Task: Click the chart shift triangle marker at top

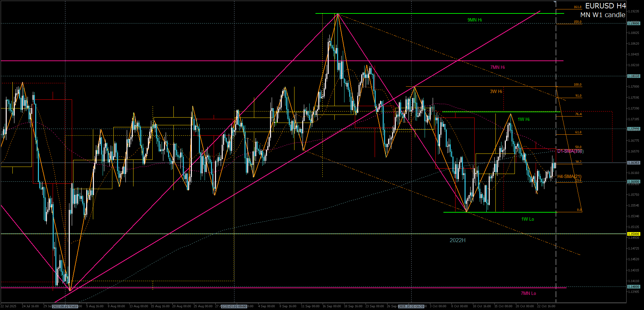Action: [555, 2]
